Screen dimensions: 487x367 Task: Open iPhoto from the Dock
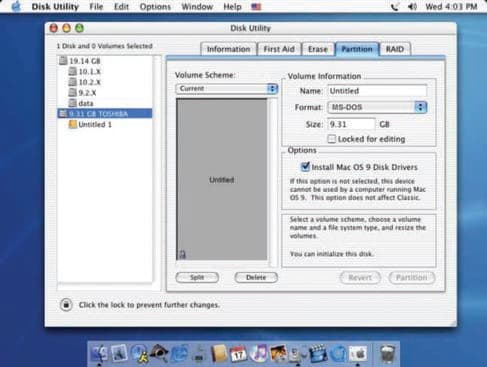278,353
